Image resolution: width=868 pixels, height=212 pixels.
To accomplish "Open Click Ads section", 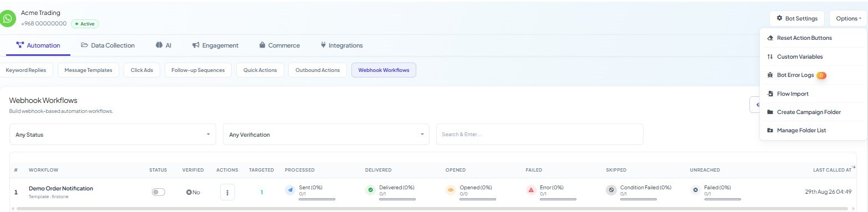I will point(142,70).
